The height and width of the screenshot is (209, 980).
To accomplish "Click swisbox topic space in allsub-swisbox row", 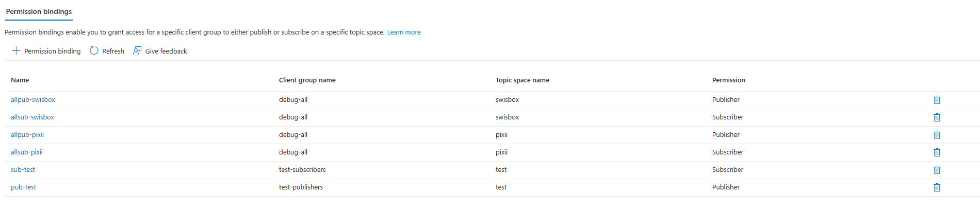I will click(x=508, y=117).
